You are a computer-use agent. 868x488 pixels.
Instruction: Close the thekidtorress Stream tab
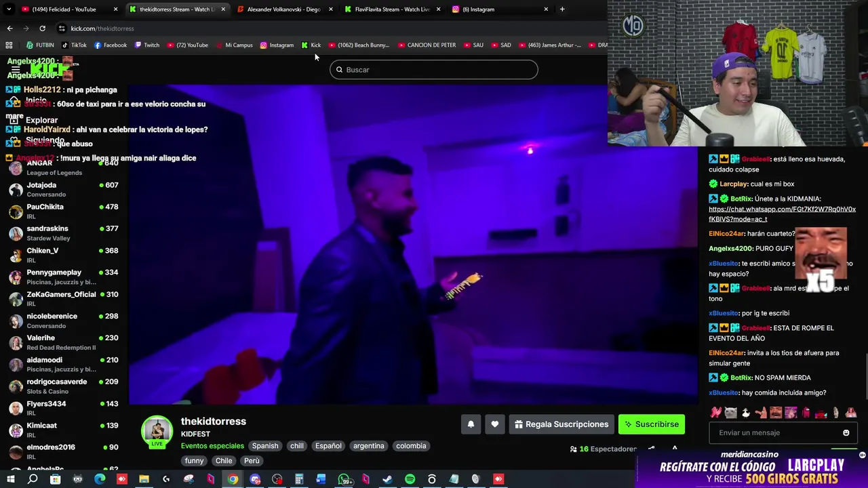coord(223,9)
